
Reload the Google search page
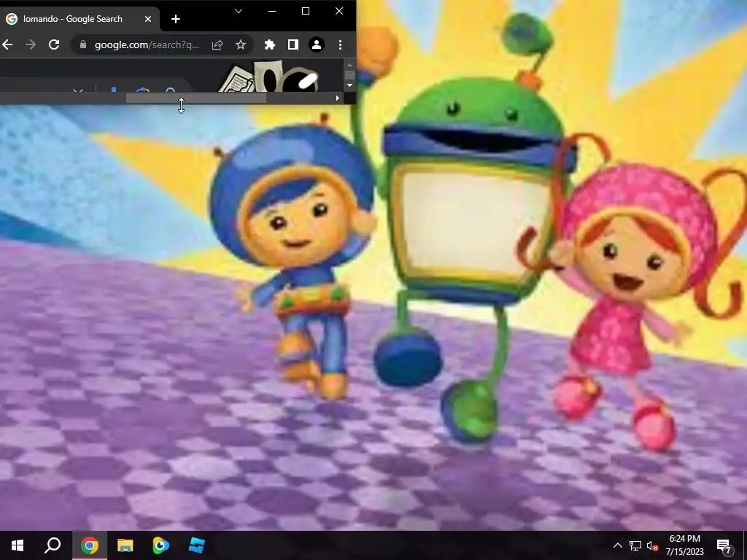54,44
